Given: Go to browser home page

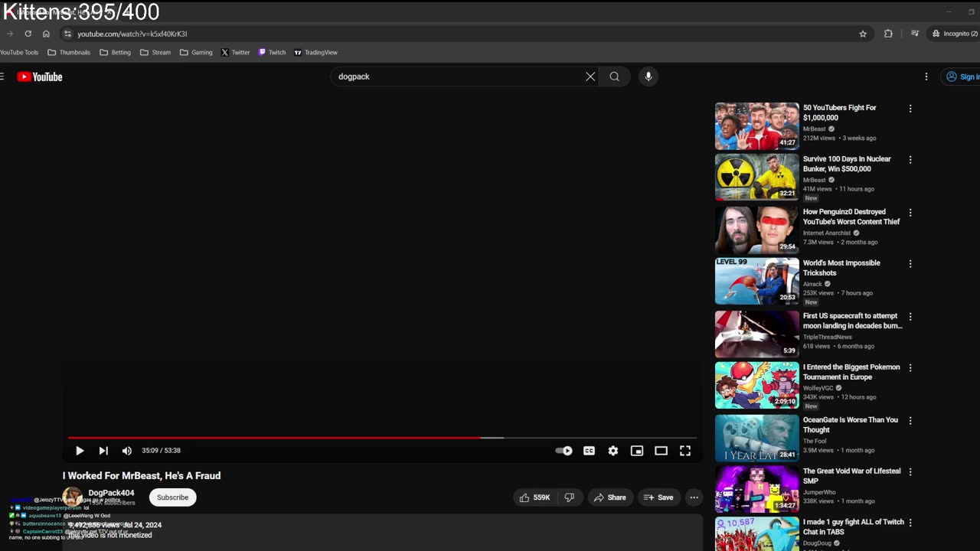Looking at the screenshot, I should pyautogui.click(x=46, y=34).
